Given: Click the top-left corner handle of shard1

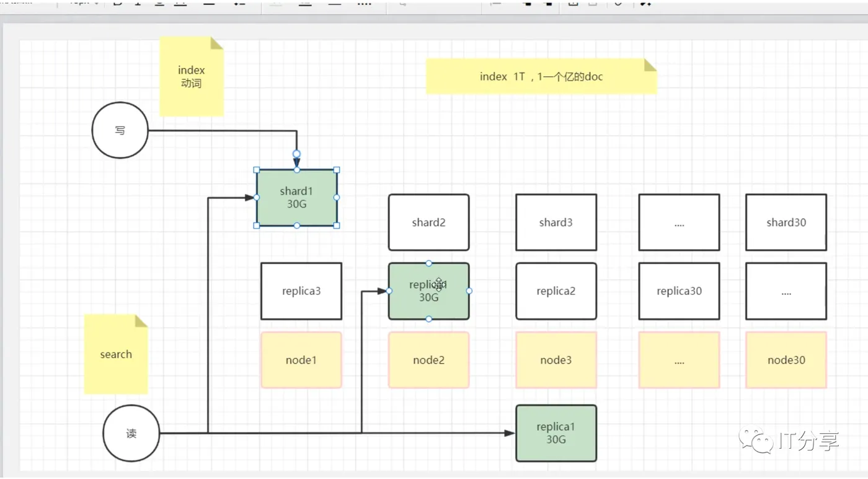Looking at the screenshot, I should coord(257,170).
